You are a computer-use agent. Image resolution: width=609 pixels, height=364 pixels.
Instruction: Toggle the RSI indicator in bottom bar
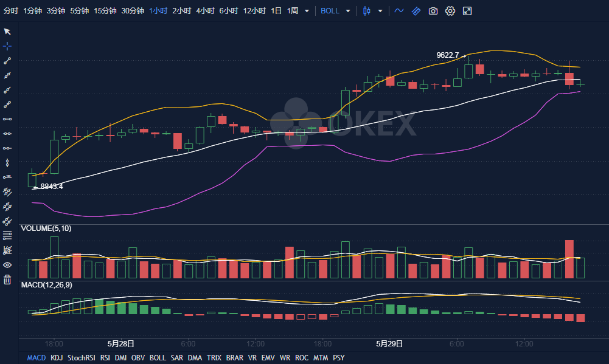[105, 358]
